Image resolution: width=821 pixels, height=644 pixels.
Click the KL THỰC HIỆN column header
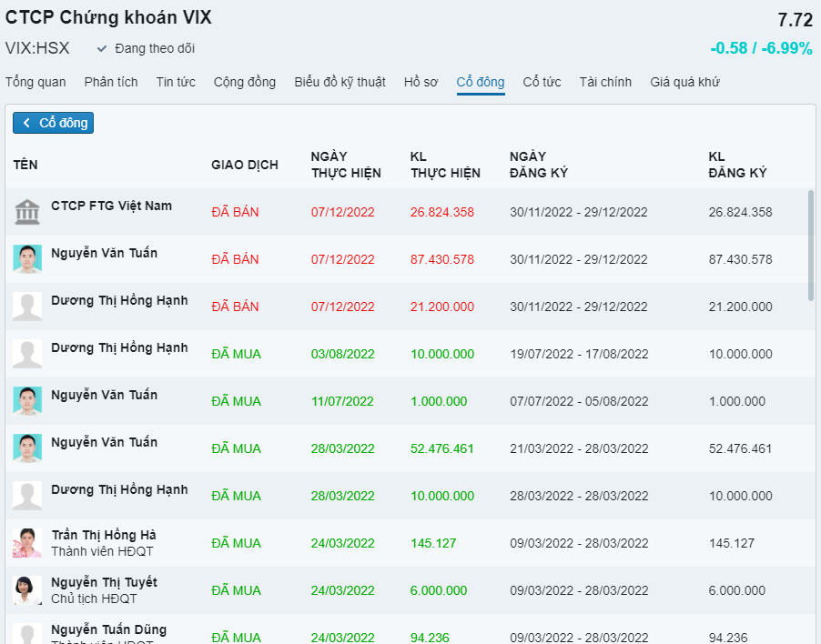tap(445, 165)
